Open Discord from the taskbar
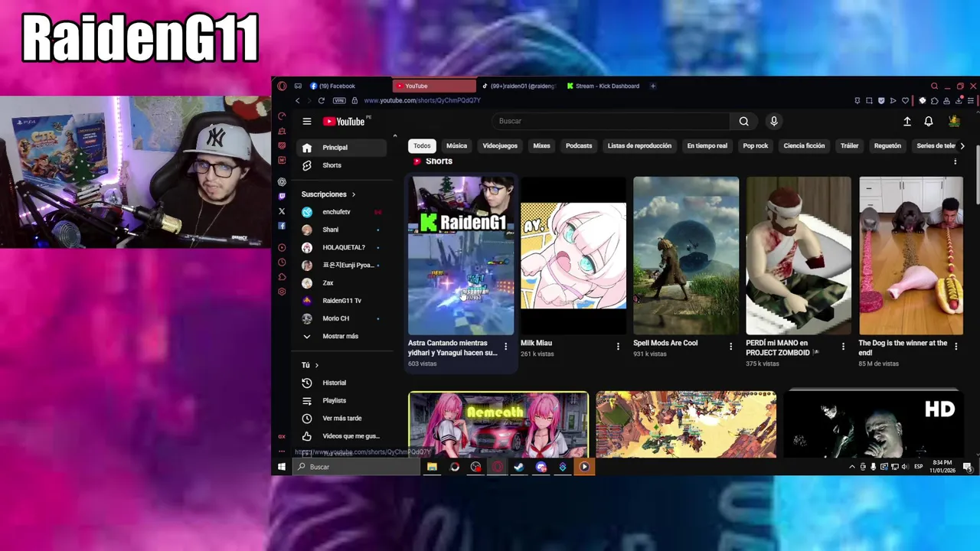The height and width of the screenshot is (551, 980). click(x=541, y=467)
